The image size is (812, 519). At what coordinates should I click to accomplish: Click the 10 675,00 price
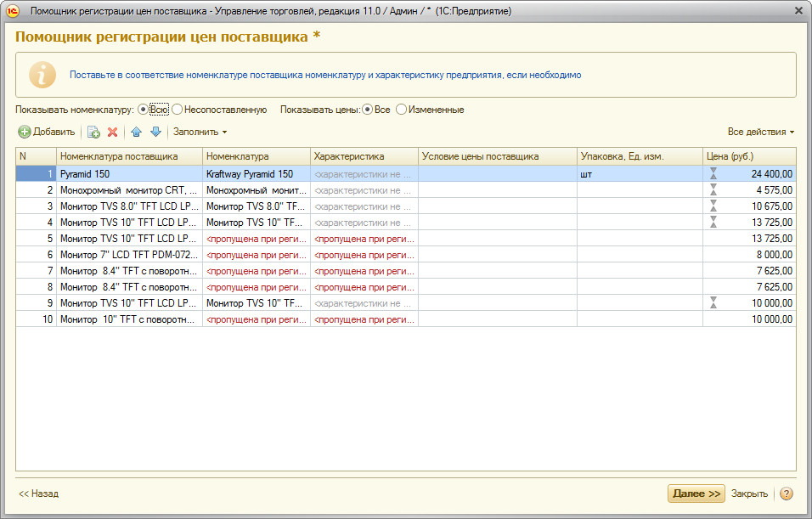pos(771,206)
